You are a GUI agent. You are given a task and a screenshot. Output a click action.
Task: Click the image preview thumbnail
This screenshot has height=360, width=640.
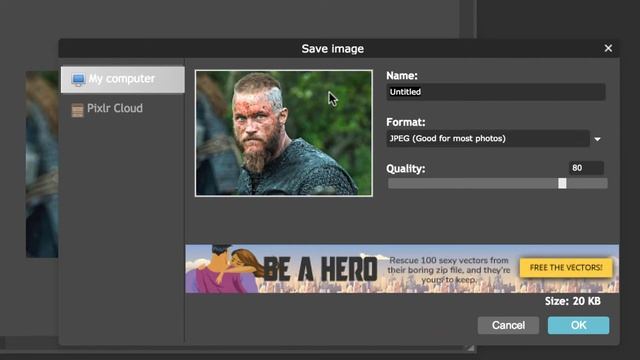pos(284,133)
